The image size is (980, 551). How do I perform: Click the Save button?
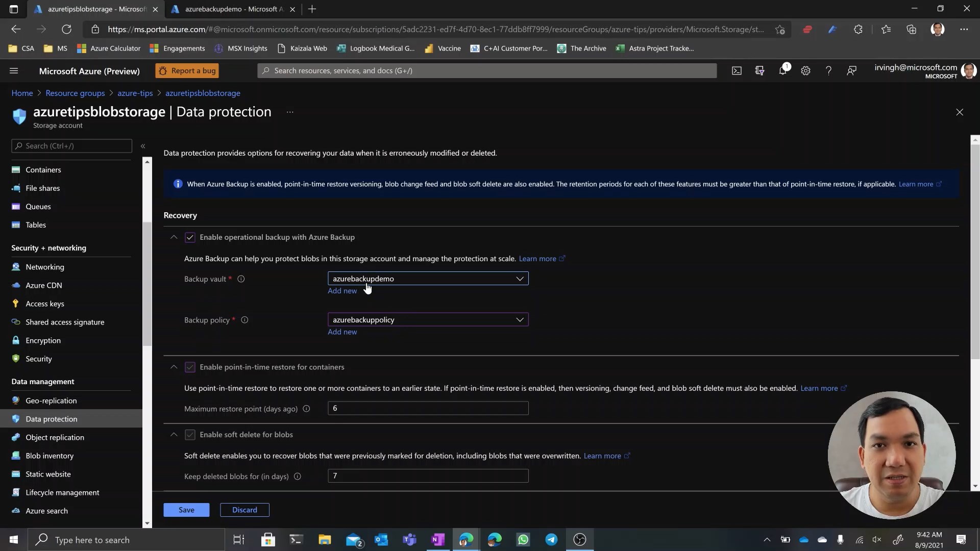click(186, 510)
